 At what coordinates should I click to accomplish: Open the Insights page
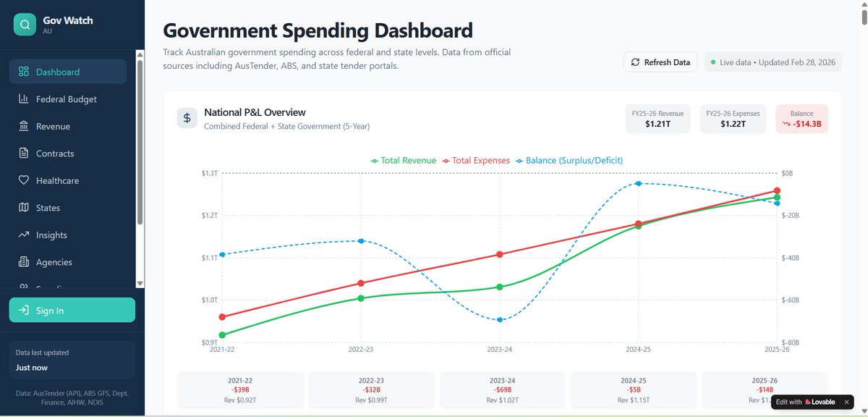[x=68, y=235]
